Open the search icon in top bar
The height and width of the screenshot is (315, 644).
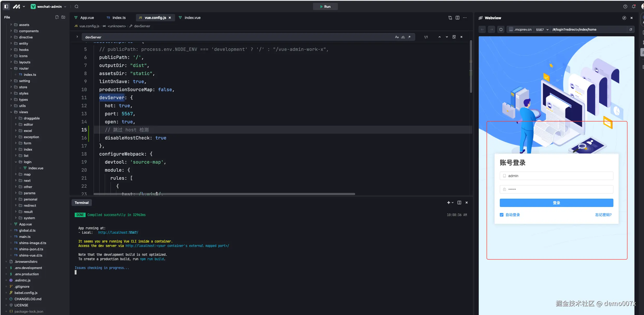point(77,6)
